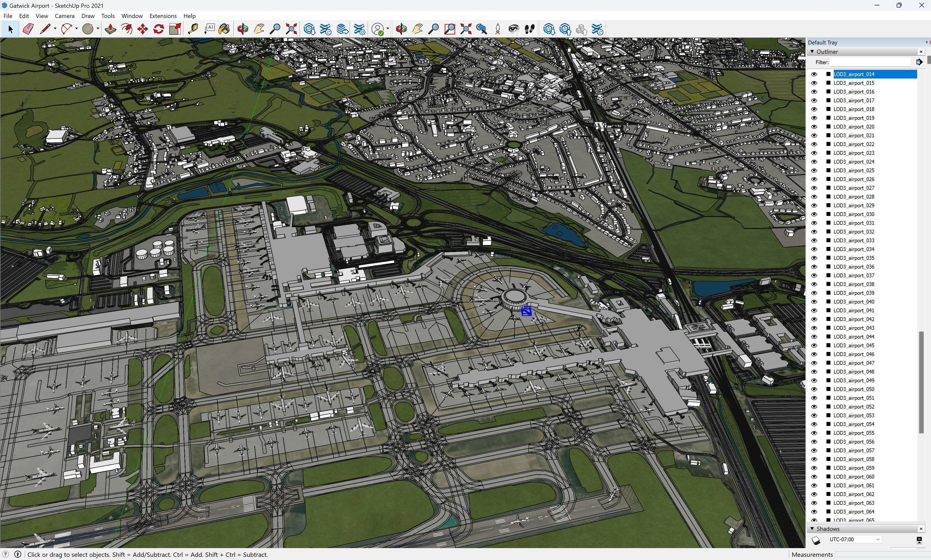Open the Line tool dropdown arrow

[55, 29]
